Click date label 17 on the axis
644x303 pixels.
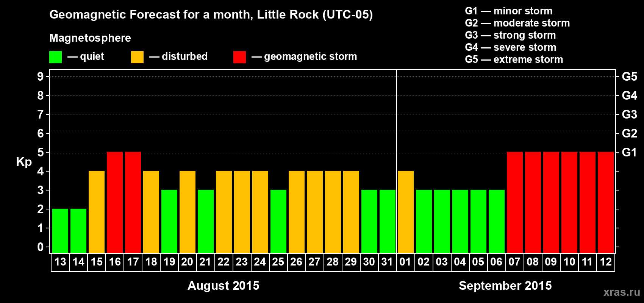(133, 262)
